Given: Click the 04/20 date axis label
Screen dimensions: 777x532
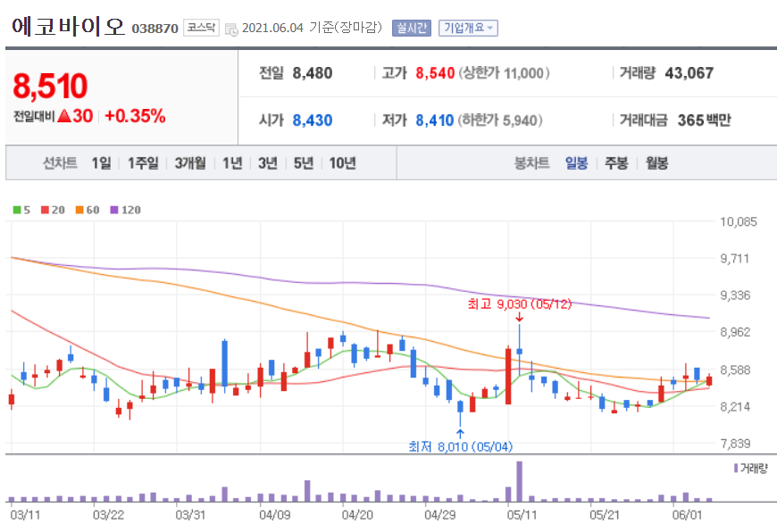Looking at the screenshot, I should click(x=356, y=515).
